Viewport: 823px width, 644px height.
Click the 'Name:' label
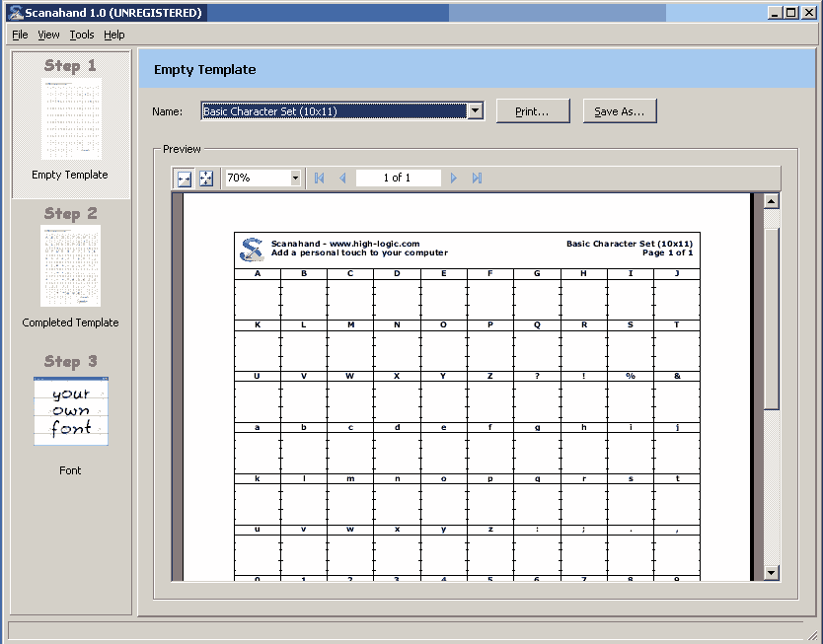168,111
